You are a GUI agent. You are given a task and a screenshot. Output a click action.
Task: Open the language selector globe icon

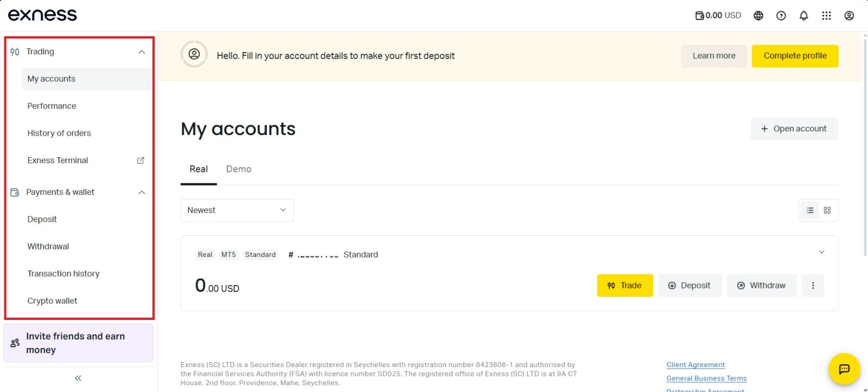pos(758,15)
